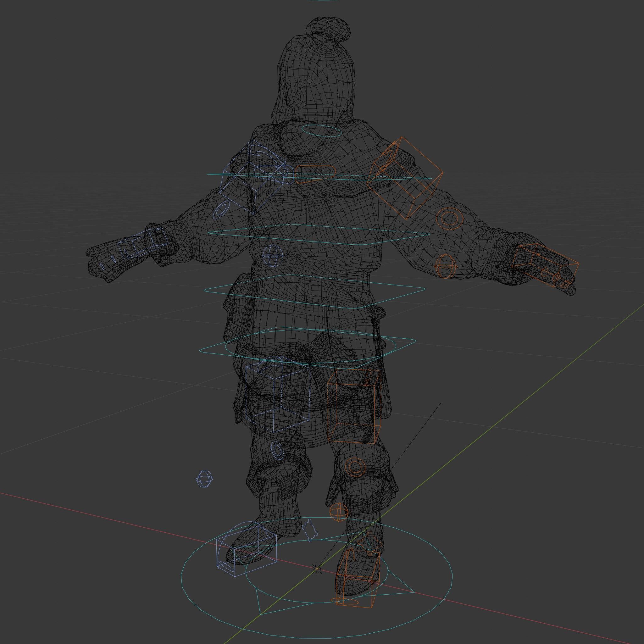Select the blue shoulder box control
The width and height of the screenshot is (644, 644).
(252, 177)
